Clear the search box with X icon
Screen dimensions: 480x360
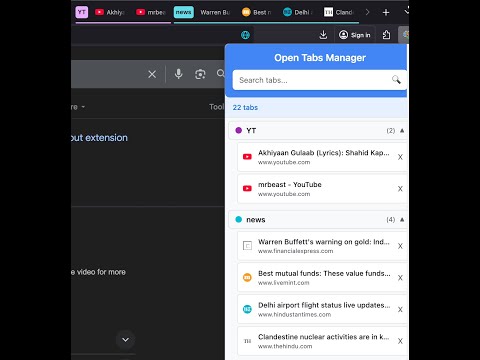152,74
